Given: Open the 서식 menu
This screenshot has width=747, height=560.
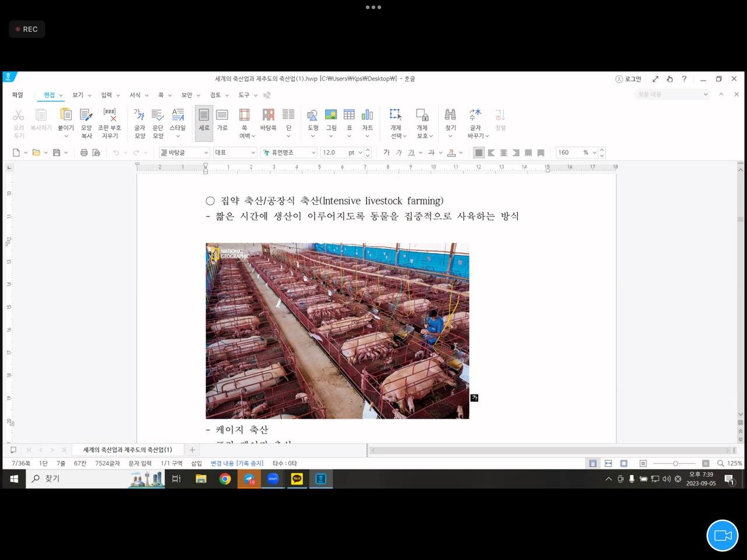Looking at the screenshot, I should click(135, 95).
